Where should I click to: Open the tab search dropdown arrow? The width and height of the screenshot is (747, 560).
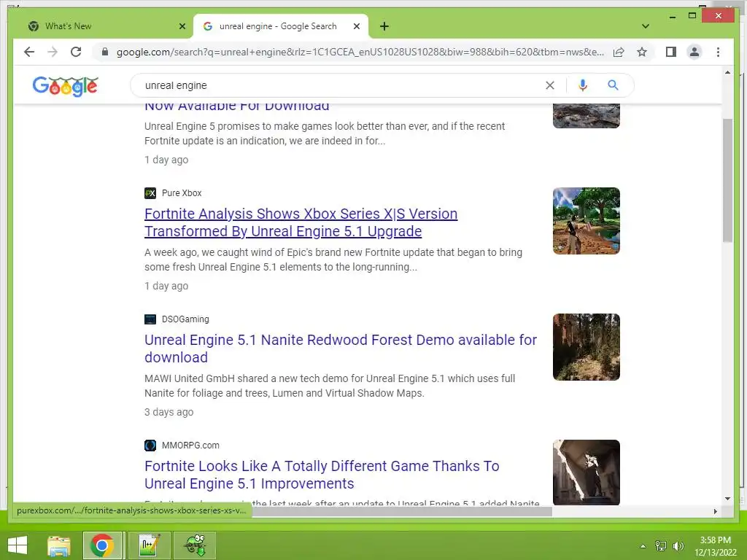click(x=646, y=26)
